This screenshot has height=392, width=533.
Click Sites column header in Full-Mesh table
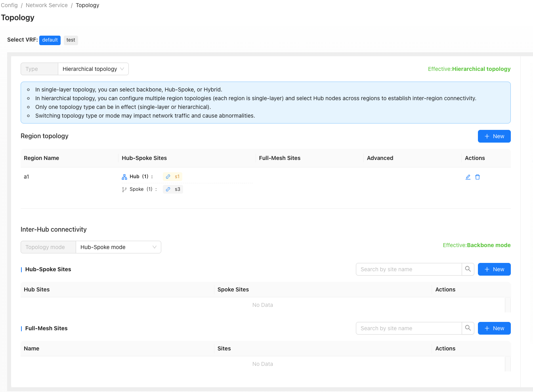tap(224, 348)
